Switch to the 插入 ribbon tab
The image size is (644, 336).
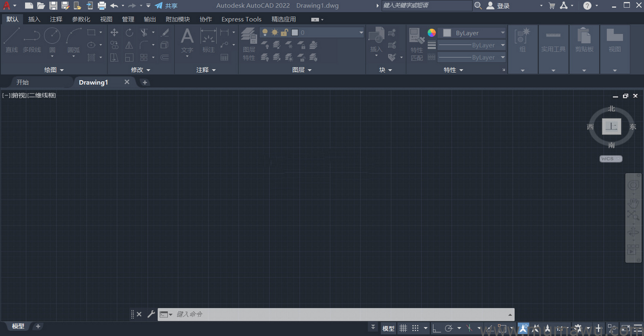tap(34, 20)
